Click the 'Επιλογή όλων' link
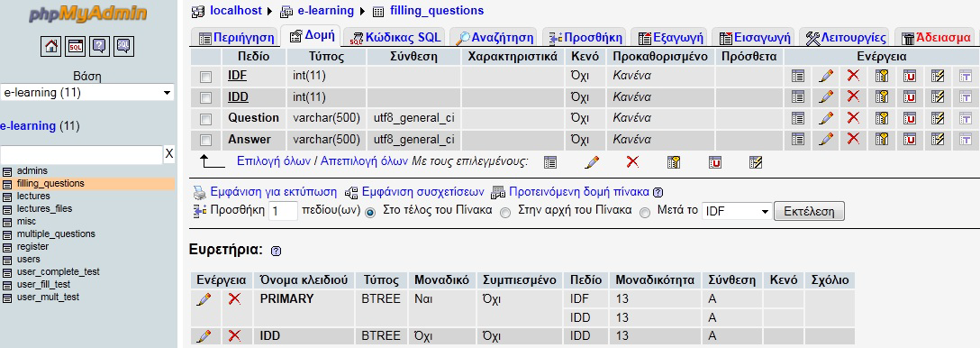980x348 pixels. coord(274,160)
